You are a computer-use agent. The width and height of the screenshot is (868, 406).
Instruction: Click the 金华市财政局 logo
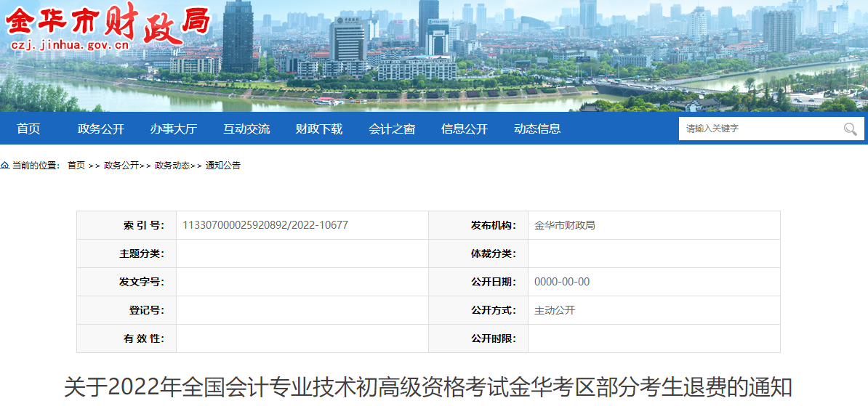(x=109, y=20)
